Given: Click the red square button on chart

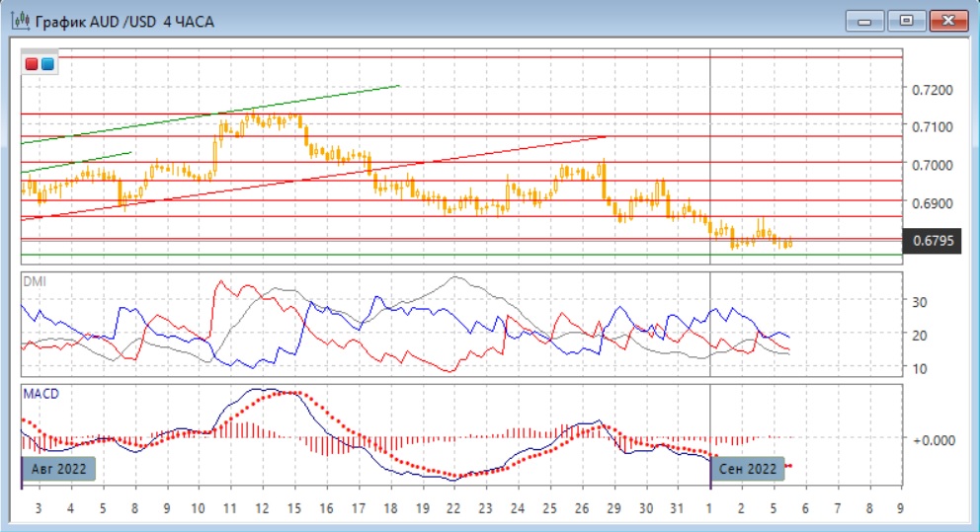Looking at the screenshot, I should tap(33, 64).
